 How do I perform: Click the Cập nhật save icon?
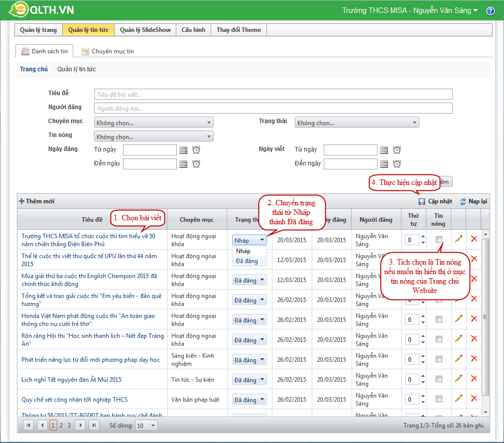click(422, 201)
